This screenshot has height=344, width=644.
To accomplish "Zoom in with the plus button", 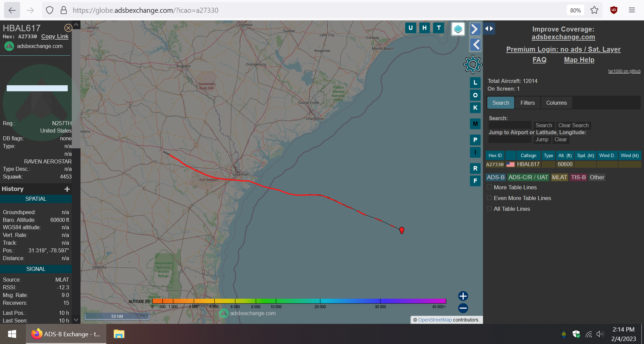I will [463, 296].
